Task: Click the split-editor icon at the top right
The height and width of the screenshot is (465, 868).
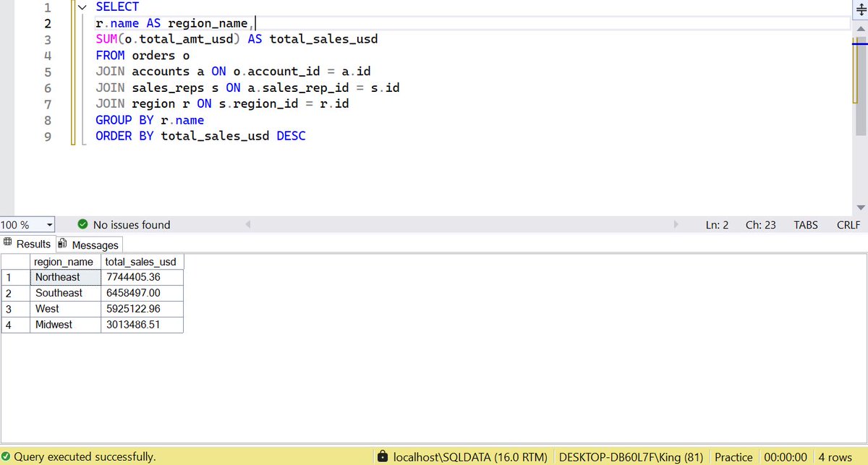Action: point(859,9)
